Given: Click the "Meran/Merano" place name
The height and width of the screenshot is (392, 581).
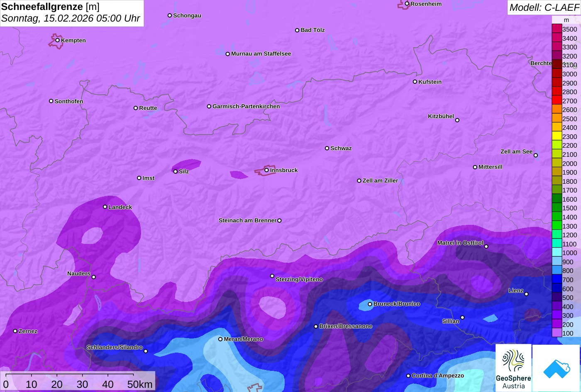Looking at the screenshot, I should 244,339.
